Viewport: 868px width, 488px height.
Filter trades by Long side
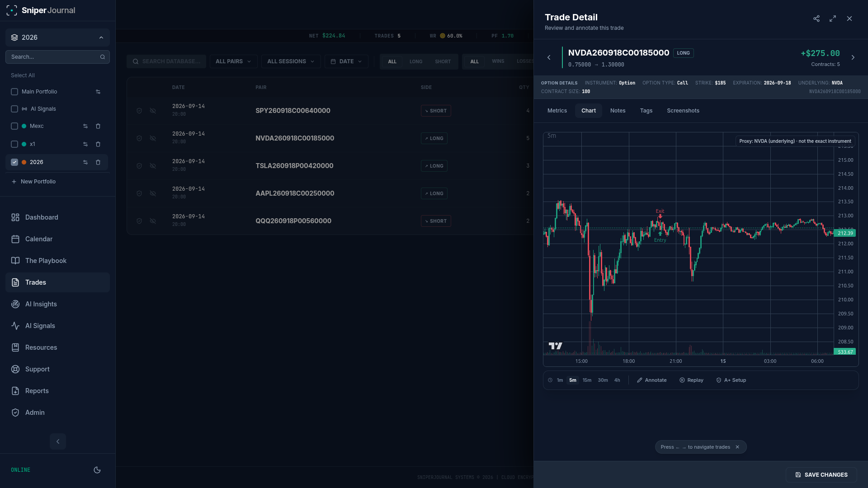click(416, 61)
